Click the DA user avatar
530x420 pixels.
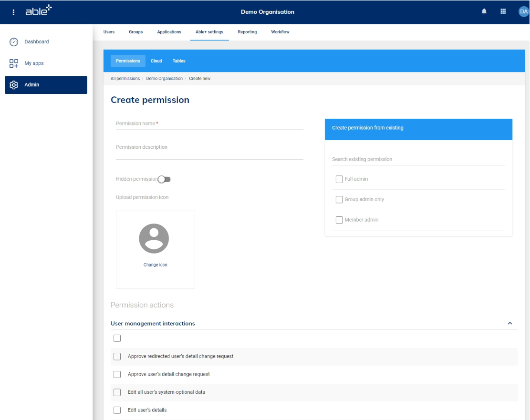(x=523, y=12)
